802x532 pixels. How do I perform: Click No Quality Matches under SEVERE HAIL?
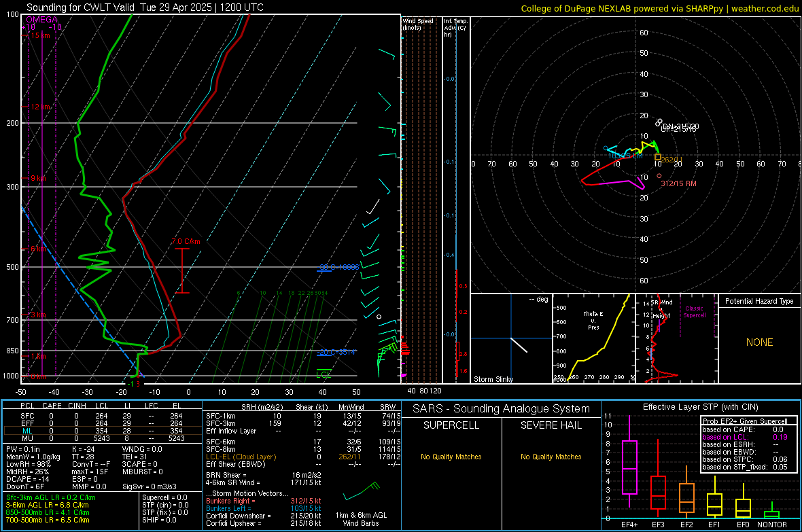(551, 457)
